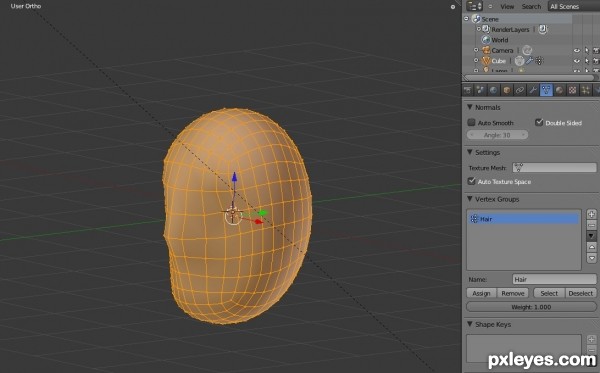Enable the Auto Smooth checkbox

click(x=471, y=122)
